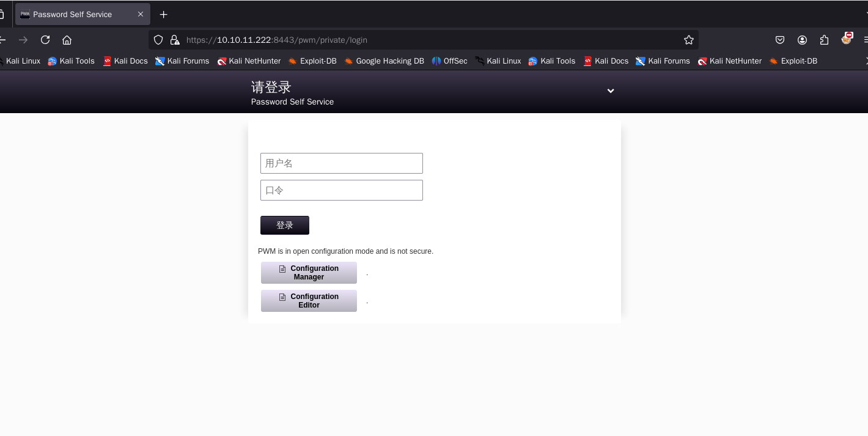Open the tracking protection shield icon
Viewport: 868px width, 436px height.
(158, 40)
